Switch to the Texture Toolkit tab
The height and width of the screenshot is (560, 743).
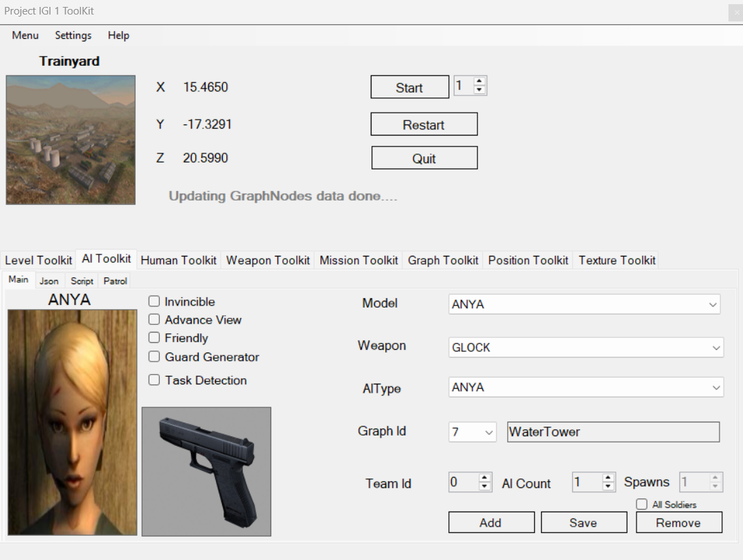point(617,261)
